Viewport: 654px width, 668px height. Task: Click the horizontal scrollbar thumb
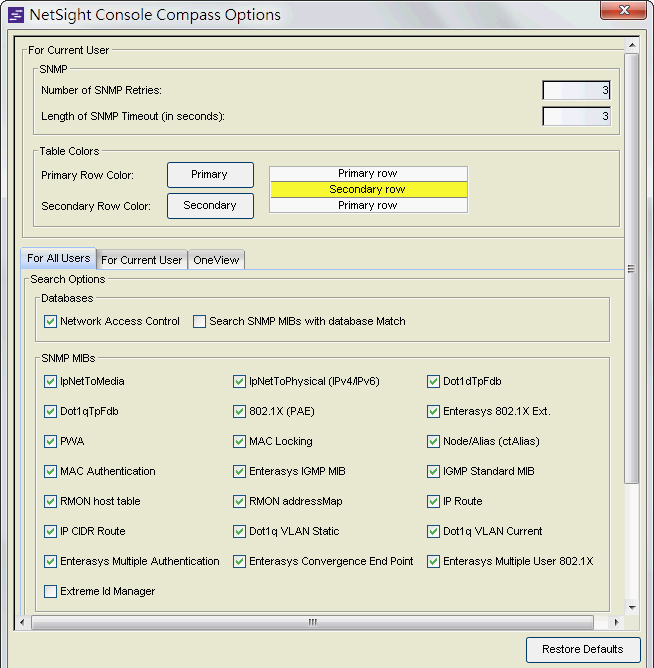click(x=313, y=622)
